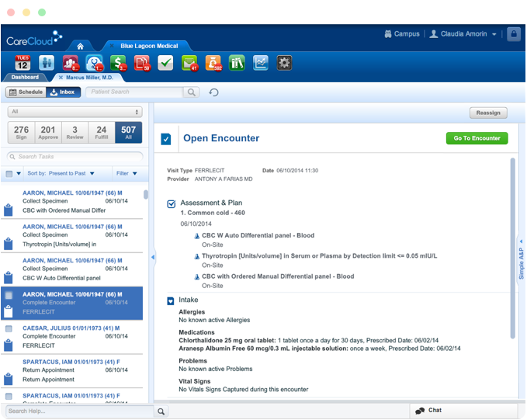Open the green envelope messages icon
Image resolution: width=527 pixels, height=420 pixels.
189,63
